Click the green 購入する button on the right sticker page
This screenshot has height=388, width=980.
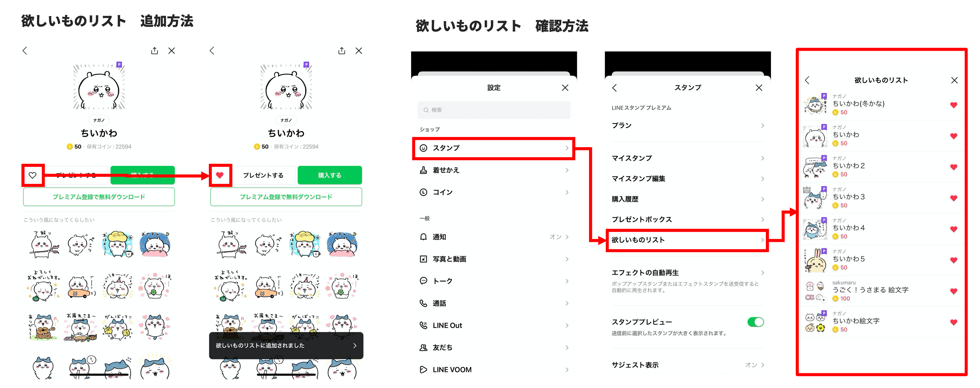[x=330, y=175]
